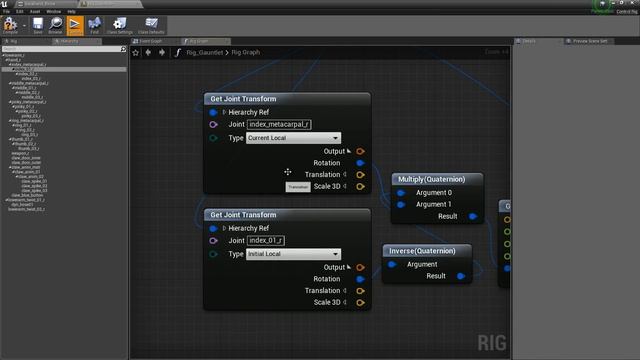Expand Hierarchy Ref on index_01_r node
The width and height of the screenshot is (640, 360).
pos(224,228)
